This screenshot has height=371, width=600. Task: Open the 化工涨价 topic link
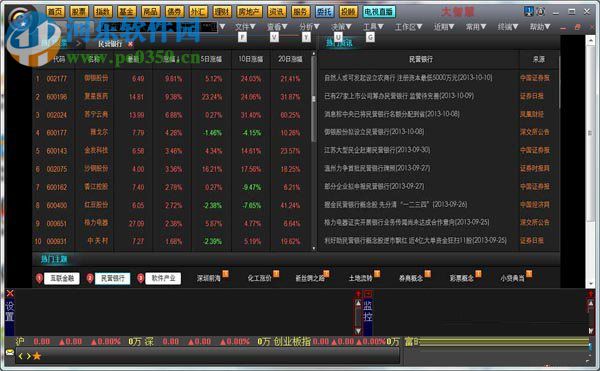pyautogui.click(x=259, y=278)
